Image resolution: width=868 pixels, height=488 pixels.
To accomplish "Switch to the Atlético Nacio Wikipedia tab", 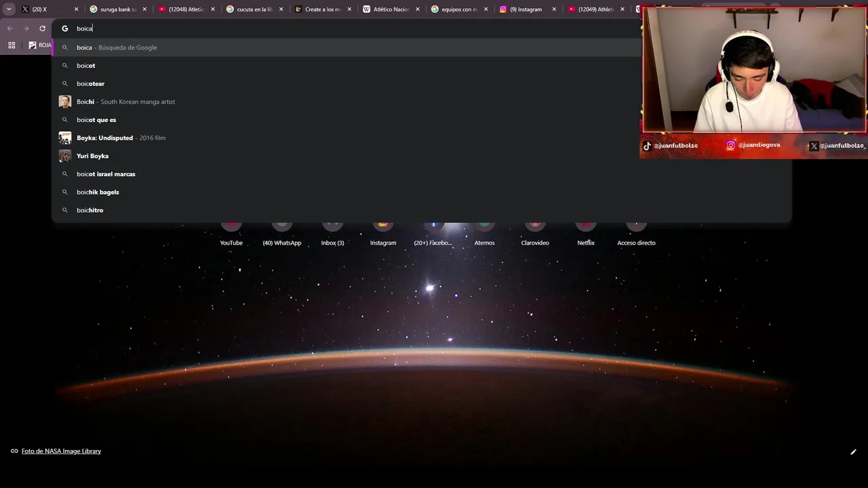I will pos(392,9).
